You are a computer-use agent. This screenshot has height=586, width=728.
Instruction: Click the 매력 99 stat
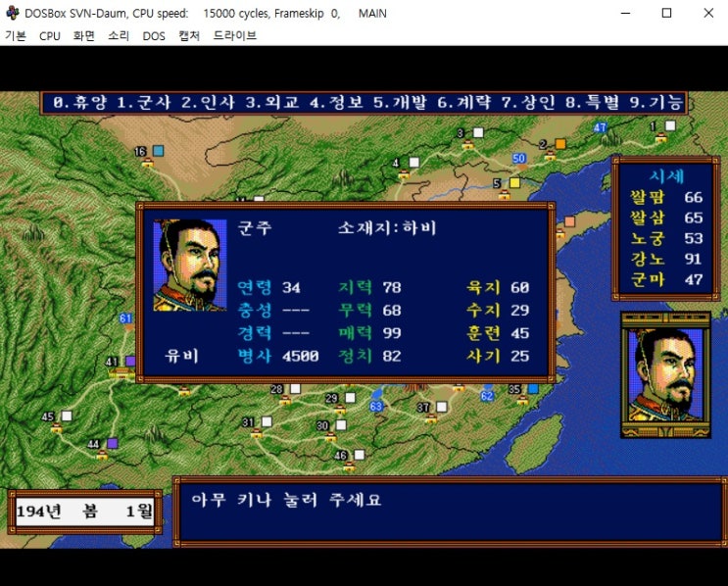coord(369,333)
